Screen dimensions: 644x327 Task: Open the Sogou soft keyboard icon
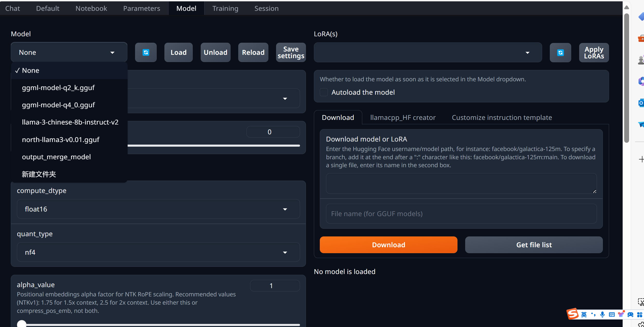tap(612, 314)
